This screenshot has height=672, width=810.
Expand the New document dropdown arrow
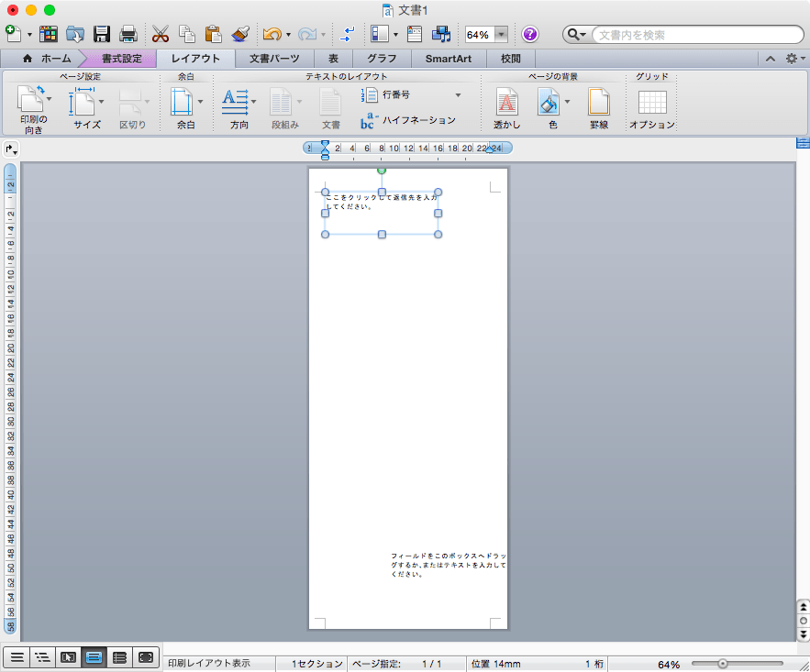(29, 35)
